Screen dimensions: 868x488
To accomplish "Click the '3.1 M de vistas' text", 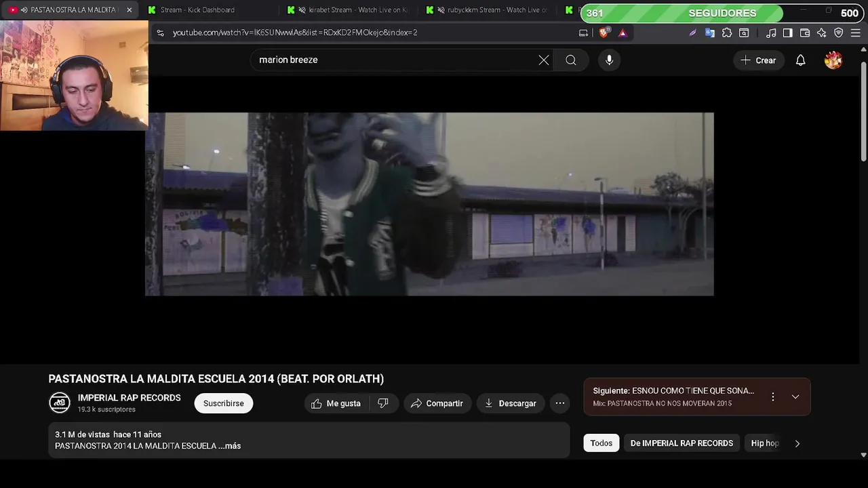I will pos(82,434).
